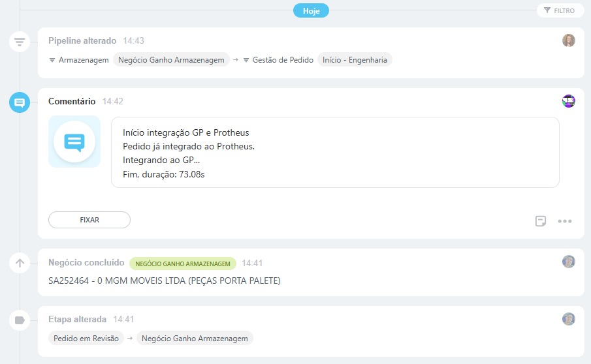Click the Hoje date marker
Screen dimensions: 591x364
point(311,10)
